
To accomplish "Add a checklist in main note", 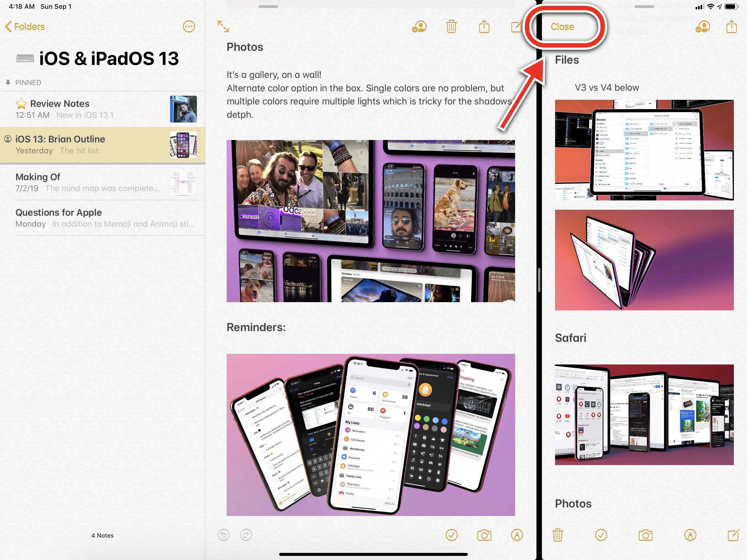I will click(451, 535).
